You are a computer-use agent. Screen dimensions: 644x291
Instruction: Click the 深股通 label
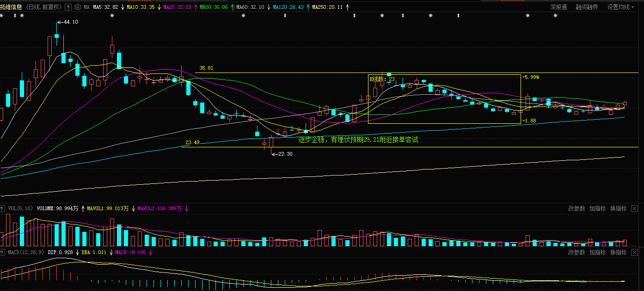[x=558, y=7]
